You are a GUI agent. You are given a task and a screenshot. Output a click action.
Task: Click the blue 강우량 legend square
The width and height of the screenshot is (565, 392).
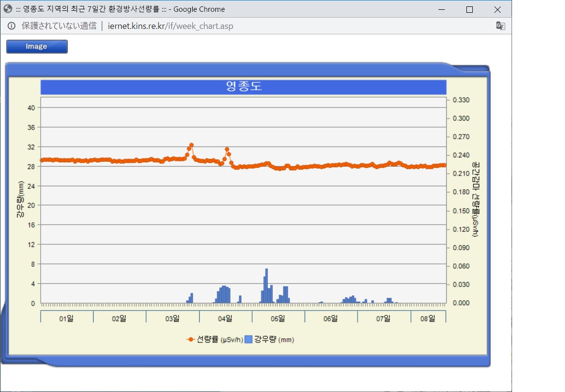(248, 340)
